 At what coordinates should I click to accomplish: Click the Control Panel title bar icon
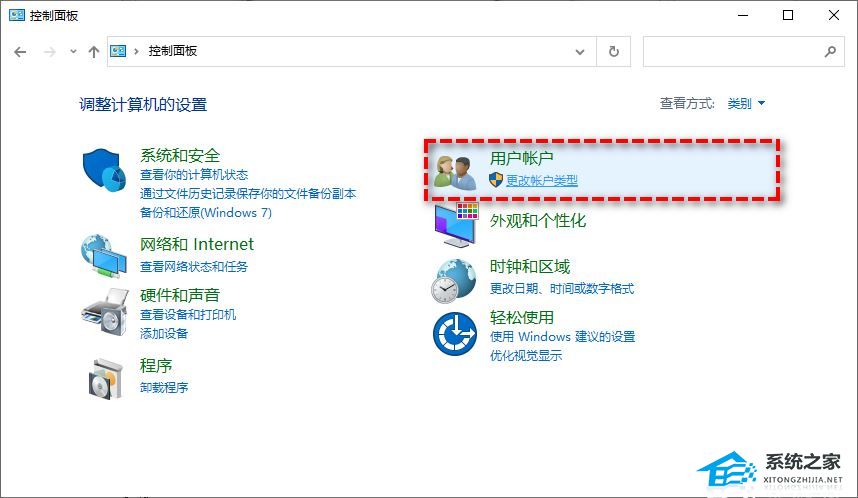point(17,15)
